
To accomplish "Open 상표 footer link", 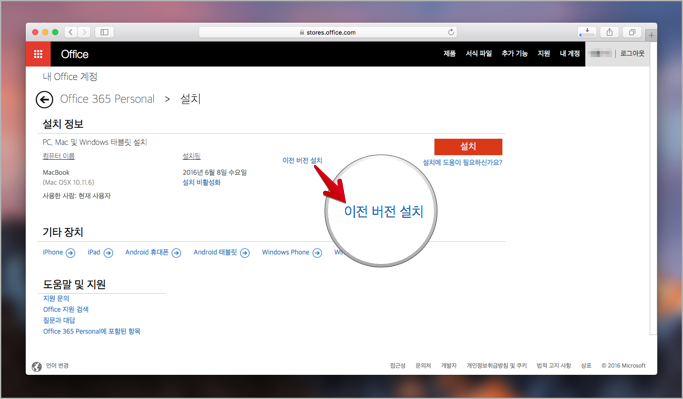I will pyautogui.click(x=586, y=365).
